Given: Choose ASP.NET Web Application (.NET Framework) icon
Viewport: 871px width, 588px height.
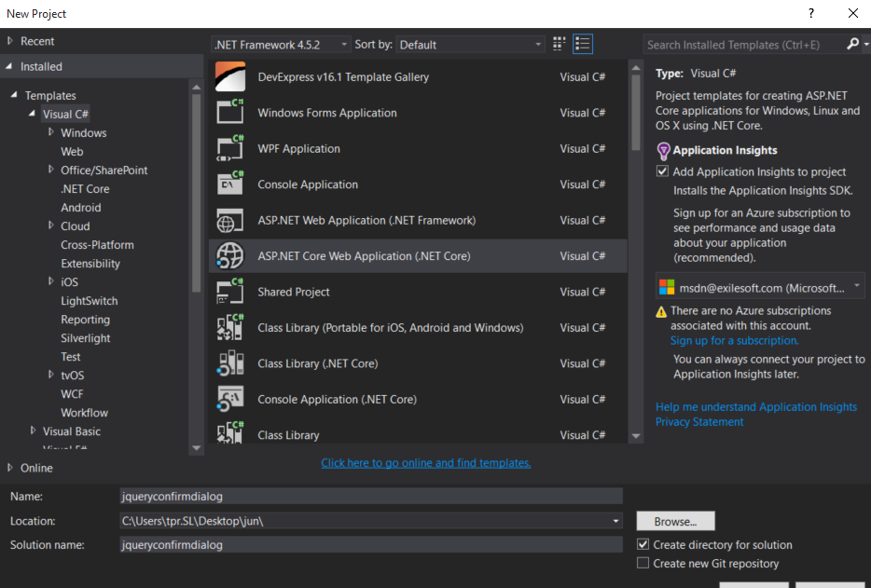Looking at the screenshot, I should pos(230,220).
